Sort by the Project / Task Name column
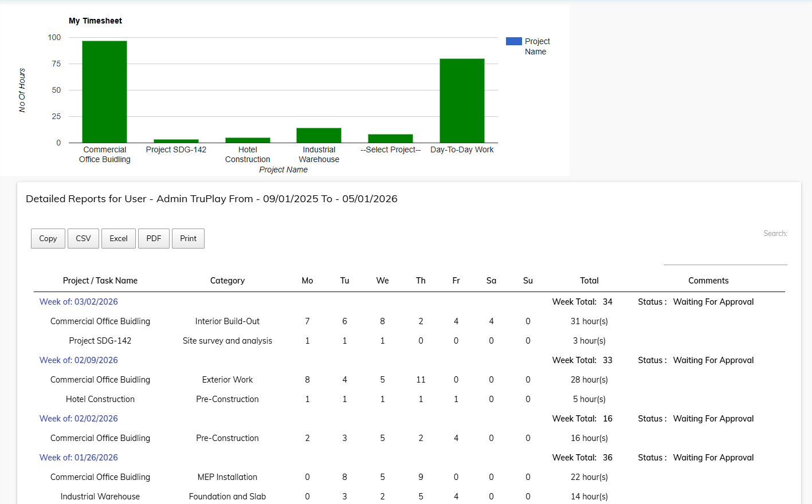812x504 pixels. (100, 280)
